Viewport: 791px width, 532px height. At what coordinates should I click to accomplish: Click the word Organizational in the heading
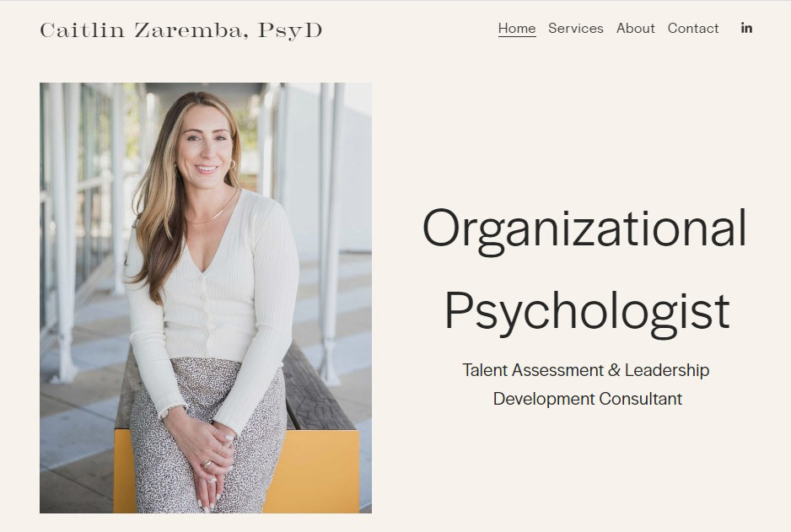584,229
